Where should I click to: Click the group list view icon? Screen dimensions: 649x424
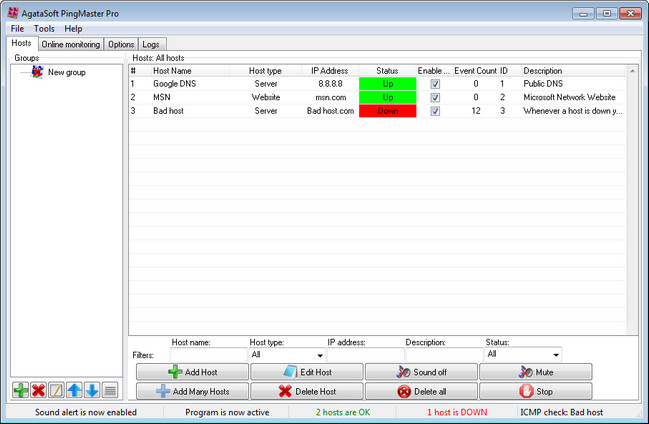coord(110,390)
